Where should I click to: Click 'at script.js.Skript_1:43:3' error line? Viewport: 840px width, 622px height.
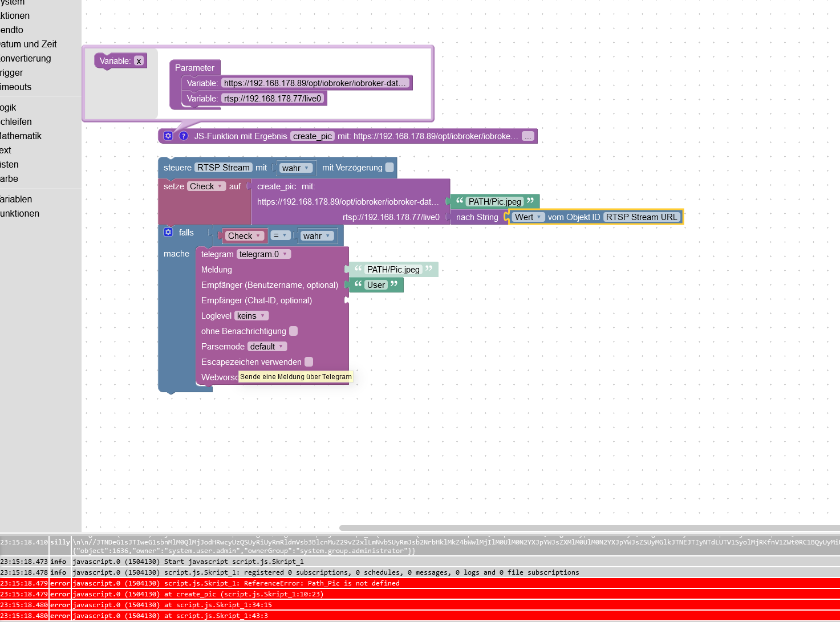point(420,616)
